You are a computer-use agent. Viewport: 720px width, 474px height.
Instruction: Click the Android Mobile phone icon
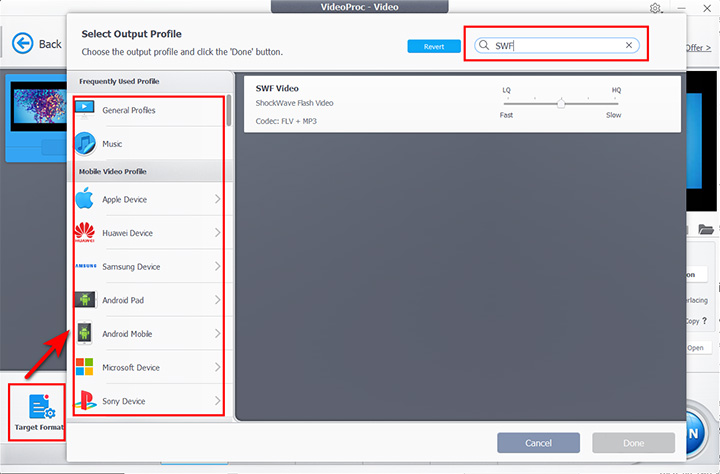[84, 333]
